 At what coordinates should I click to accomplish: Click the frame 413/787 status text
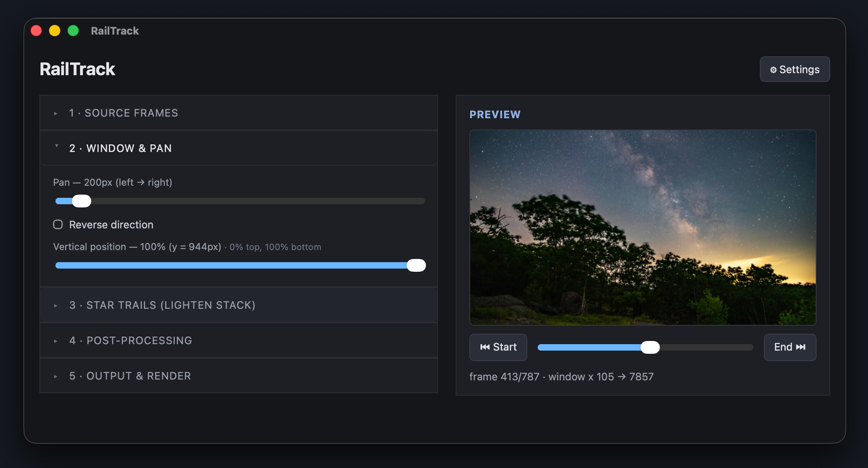[x=561, y=377]
